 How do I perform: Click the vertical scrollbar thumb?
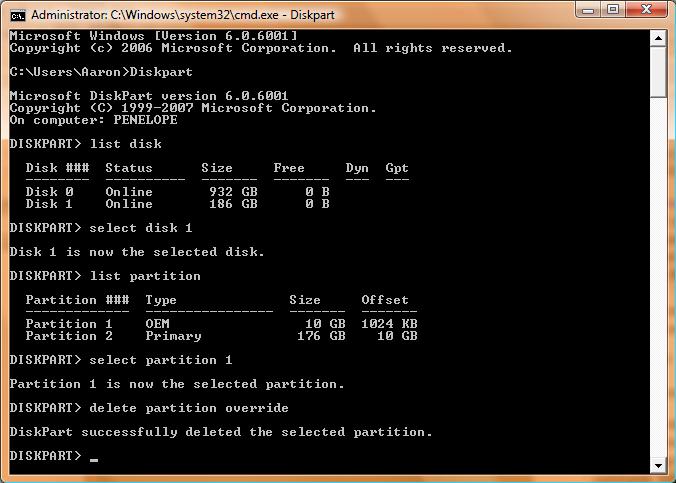pos(658,72)
